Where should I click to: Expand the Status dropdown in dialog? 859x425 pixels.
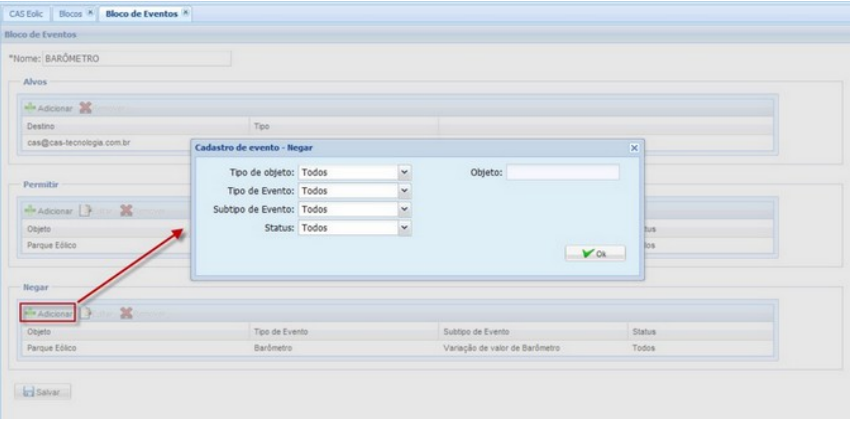click(404, 228)
